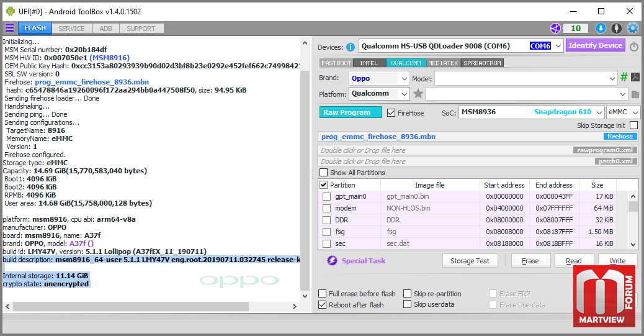
Task: Enable Show All Partitions checkbox
Action: [323, 173]
